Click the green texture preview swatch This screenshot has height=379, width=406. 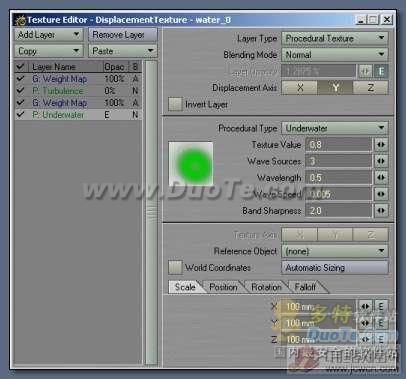pos(191,164)
